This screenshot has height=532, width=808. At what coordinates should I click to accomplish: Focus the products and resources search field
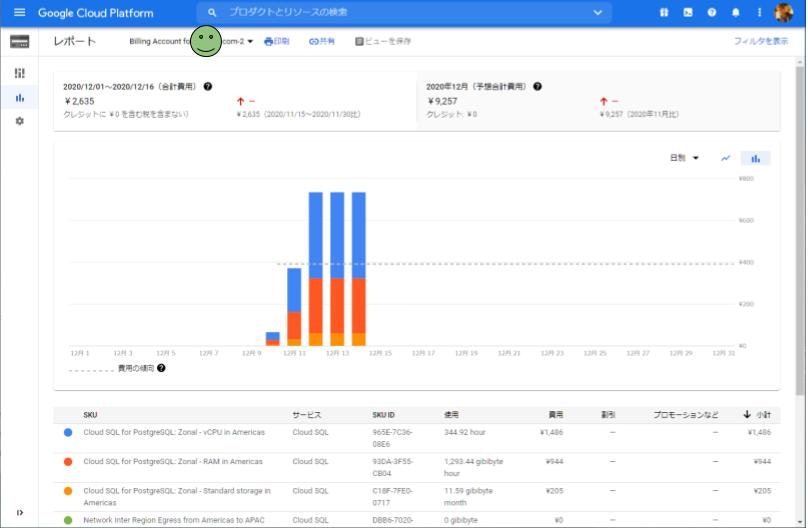point(402,12)
